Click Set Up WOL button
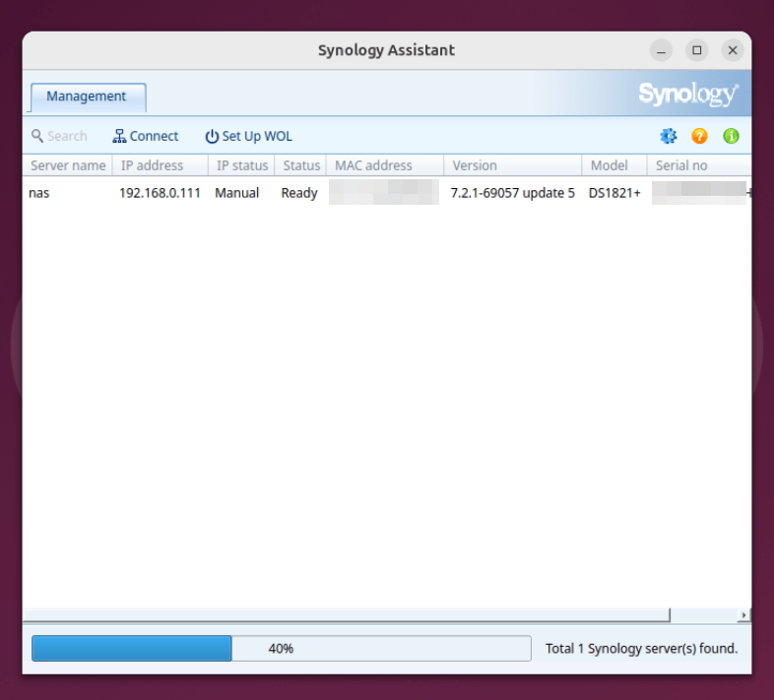 tap(248, 136)
